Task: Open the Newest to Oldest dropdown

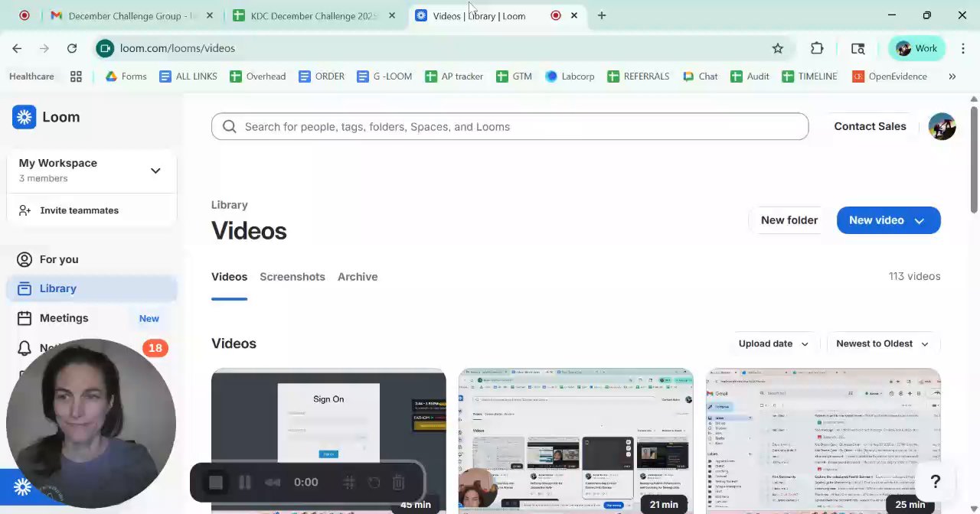Action: point(882,343)
